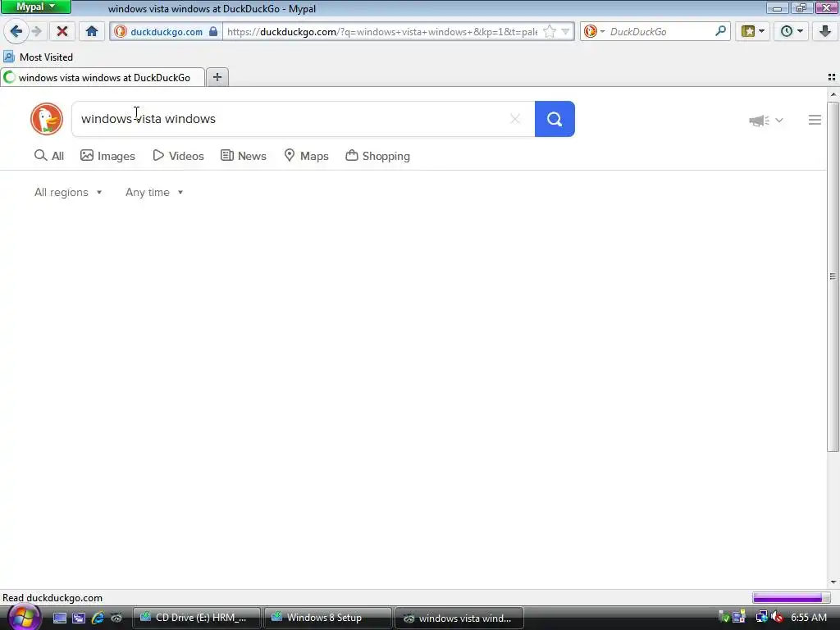840x630 pixels.
Task: Click the DuckDuckGo duck logo
Action: 47,119
